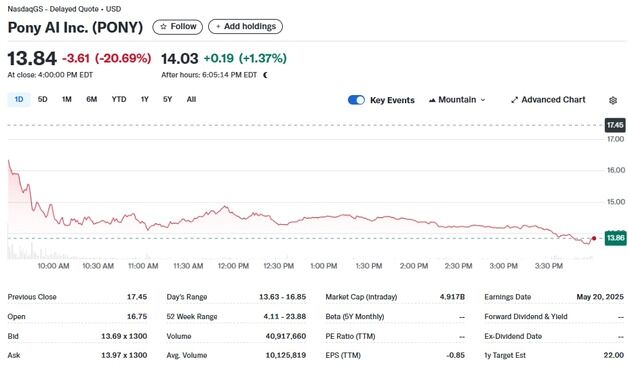Open chart settings gear icon
The width and height of the screenshot is (628, 366).
pyautogui.click(x=613, y=100)
